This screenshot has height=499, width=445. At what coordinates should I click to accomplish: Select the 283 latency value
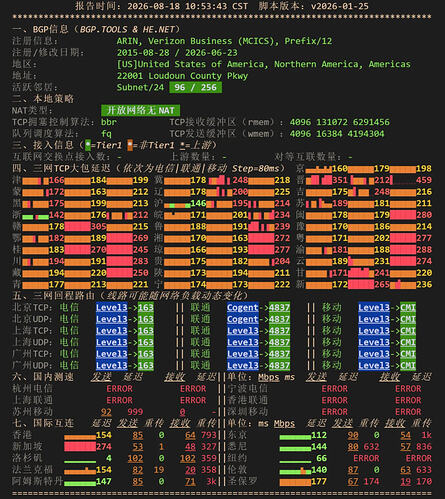click(140, 261)
